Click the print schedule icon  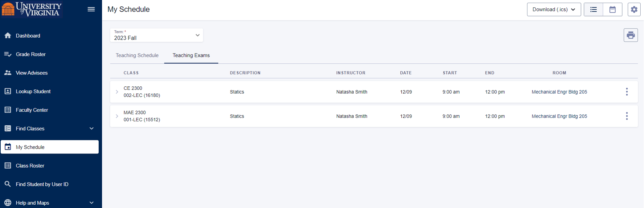tap(631, 35)
